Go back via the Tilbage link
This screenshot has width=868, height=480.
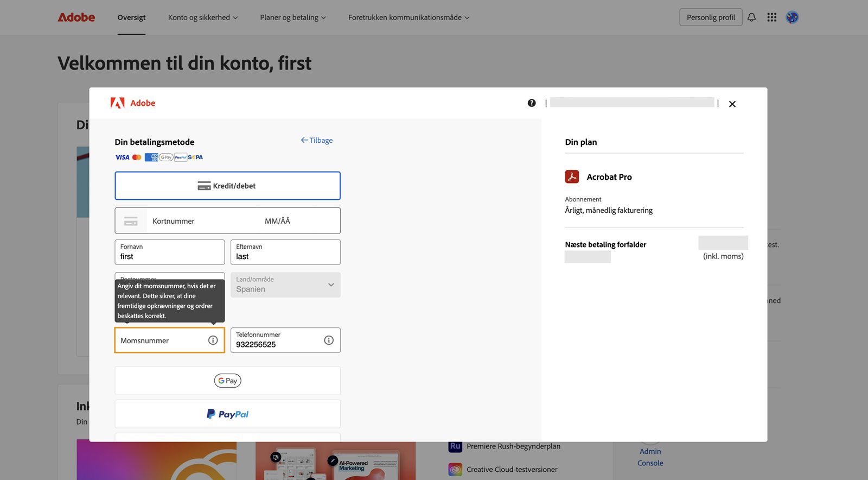click(317, 140)
